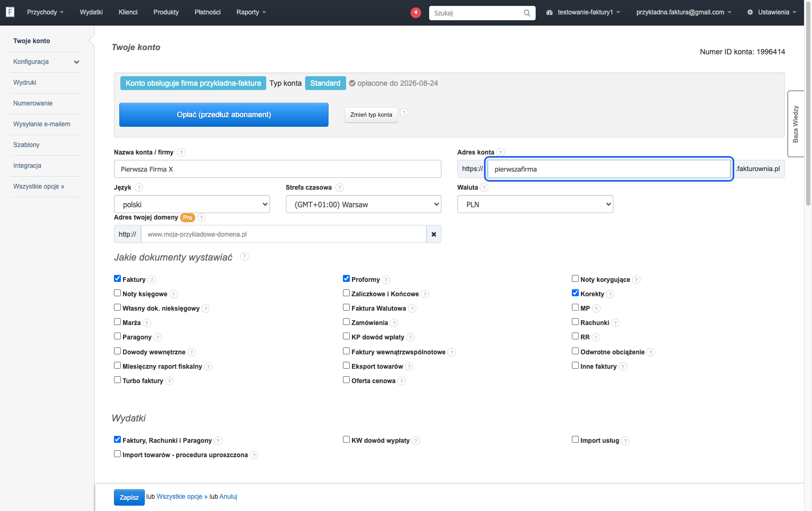
Task: Open the Przychody dropdown menu
Action: coord(45,12)
